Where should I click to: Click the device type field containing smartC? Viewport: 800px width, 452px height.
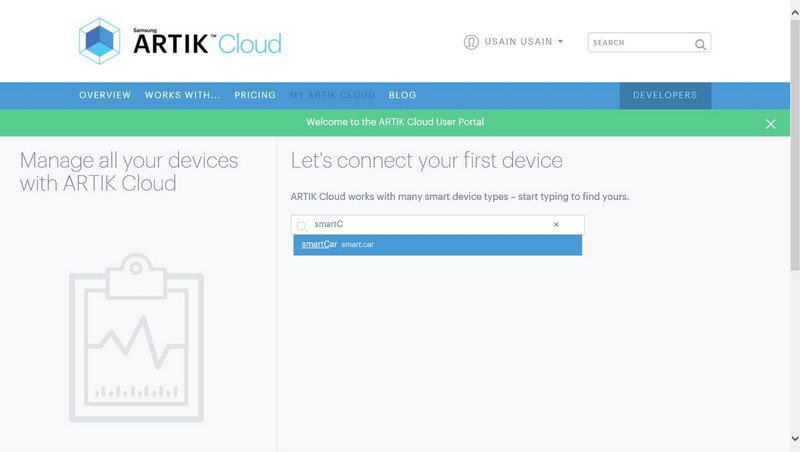click(438, 224)
